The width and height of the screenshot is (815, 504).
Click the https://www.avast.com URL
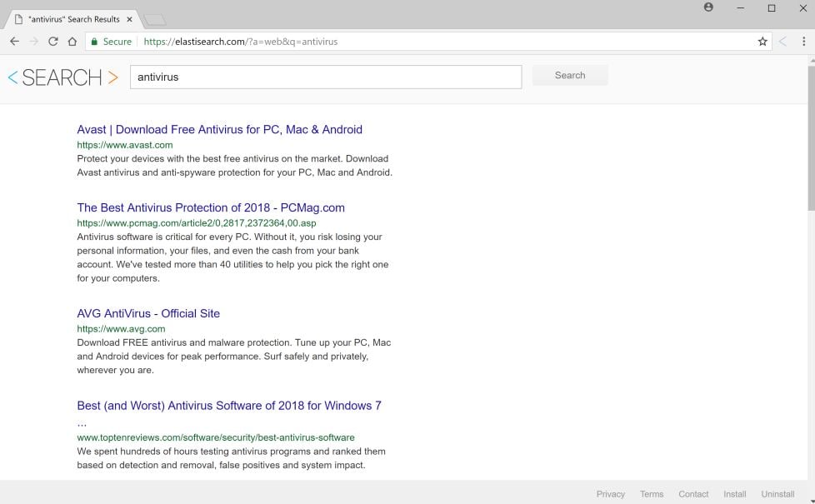click(125, 145)
